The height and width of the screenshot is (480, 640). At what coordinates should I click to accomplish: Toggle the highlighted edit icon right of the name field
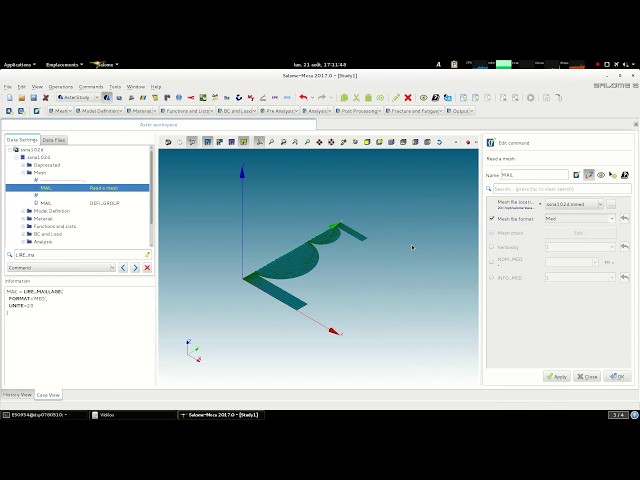point(589,175)
